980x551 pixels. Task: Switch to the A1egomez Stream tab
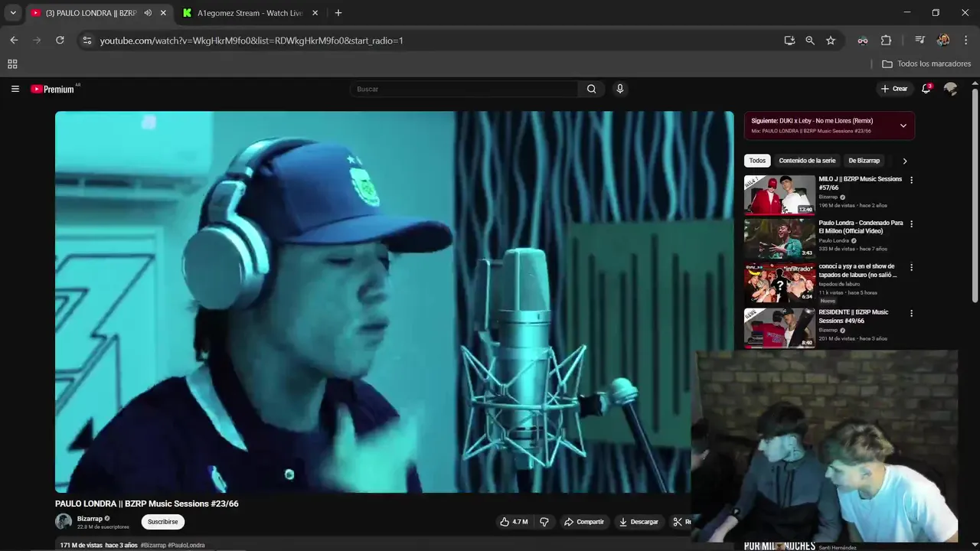(x=250, y=13)
